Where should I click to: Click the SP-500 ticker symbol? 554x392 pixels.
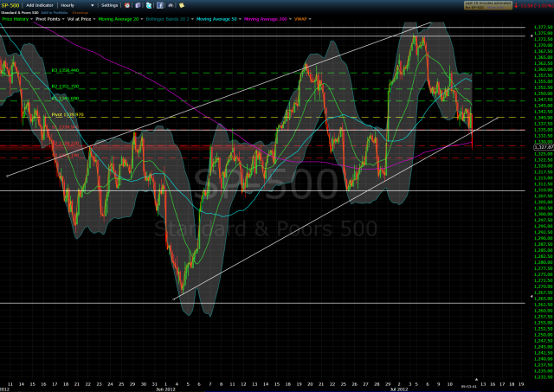[x=10, y=6]
